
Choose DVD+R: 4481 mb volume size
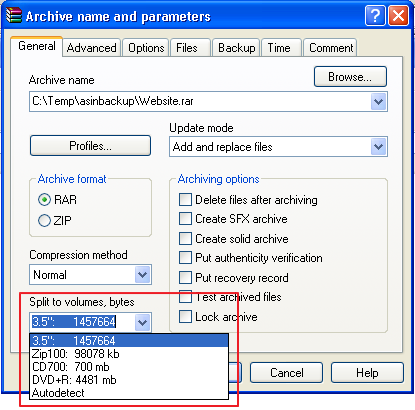click(x=129, y=380)
